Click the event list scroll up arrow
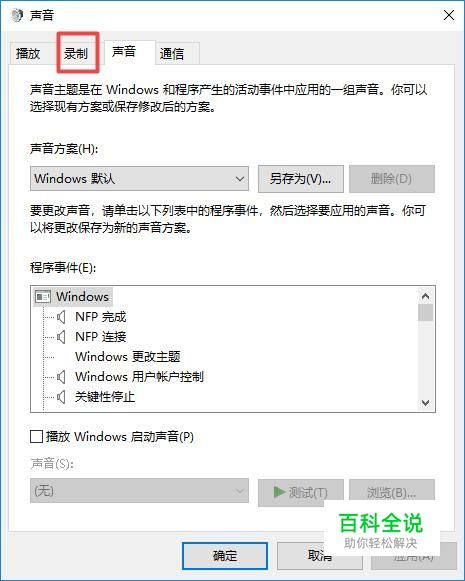The image size is (465, 581). (425, 296)
